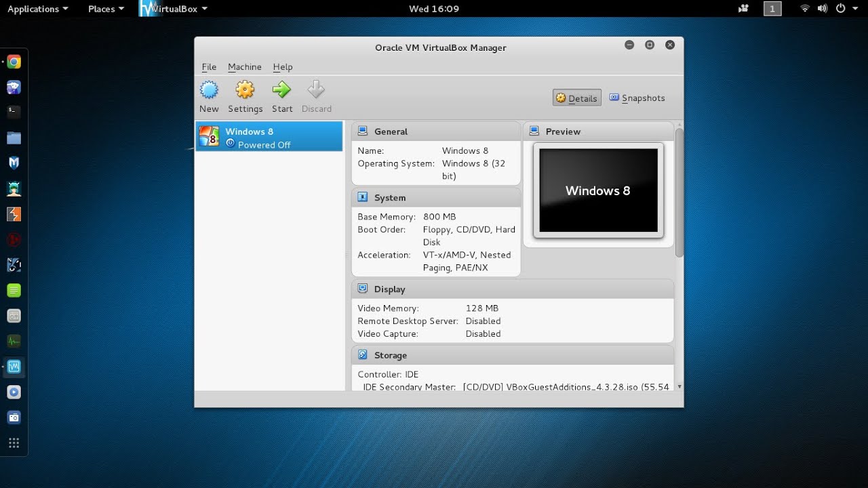Click the greyed-out Discard toolbar icon
The height and width of the screenshot is (488, 868).
pyautogui.click(x=316, y=89)
